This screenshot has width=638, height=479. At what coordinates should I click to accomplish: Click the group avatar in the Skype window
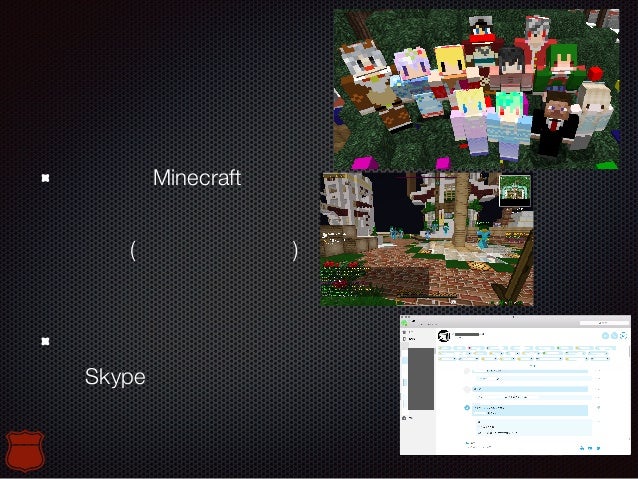pos(444,336)
